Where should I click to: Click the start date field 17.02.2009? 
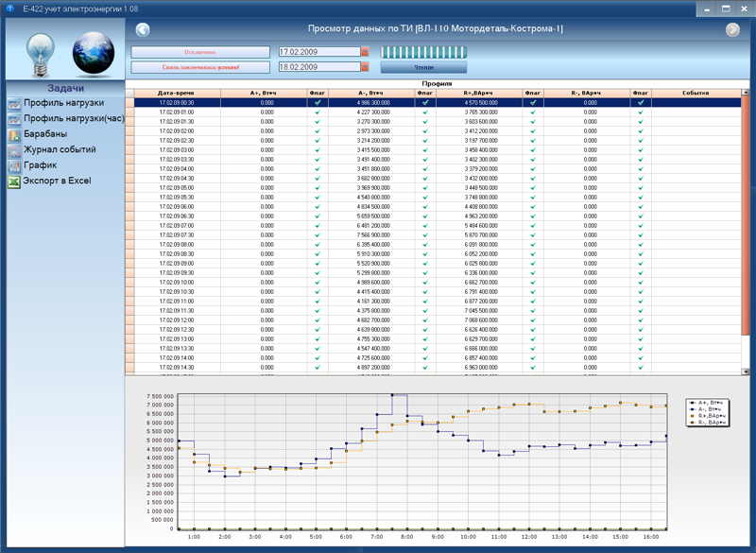point(319,52)
